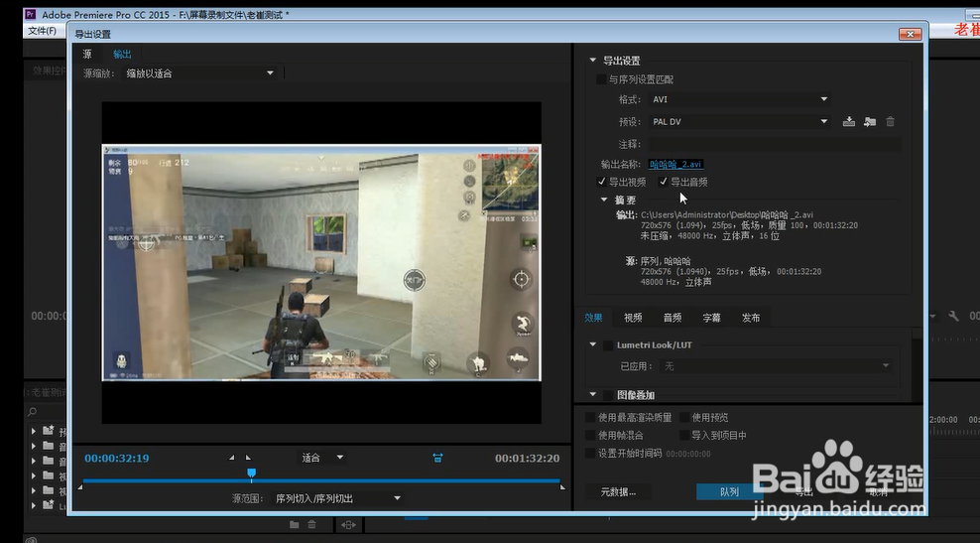Click the in-point triangle at the timeline start
The width and height of the screenshot is (980, 543).
tap(80, 486)
